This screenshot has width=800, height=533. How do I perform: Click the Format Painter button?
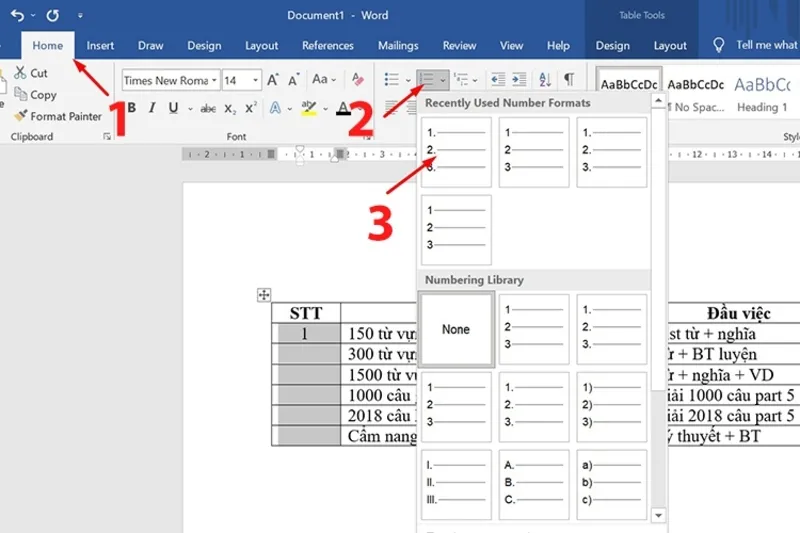click(x=57, y=116)
